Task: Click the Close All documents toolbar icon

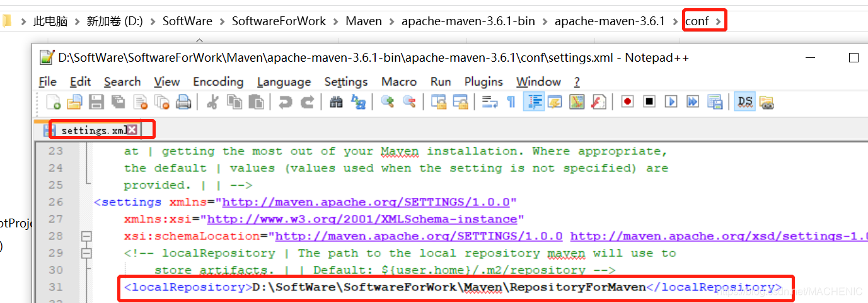Action: tap(162, 102)
